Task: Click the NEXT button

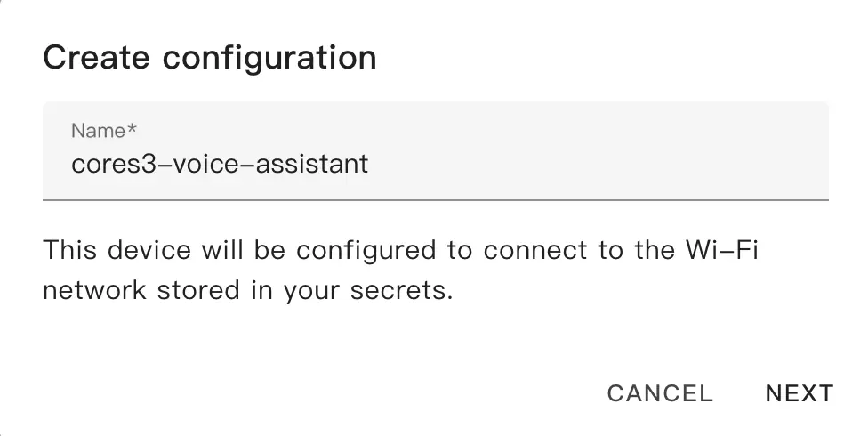Action: [x=799, y=393]
